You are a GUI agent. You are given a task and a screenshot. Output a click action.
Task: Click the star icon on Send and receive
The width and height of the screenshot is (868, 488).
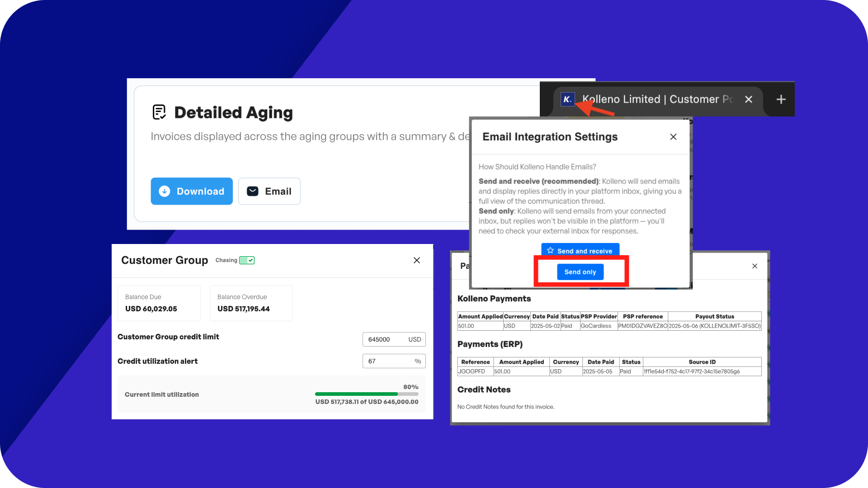coord(550,250)
